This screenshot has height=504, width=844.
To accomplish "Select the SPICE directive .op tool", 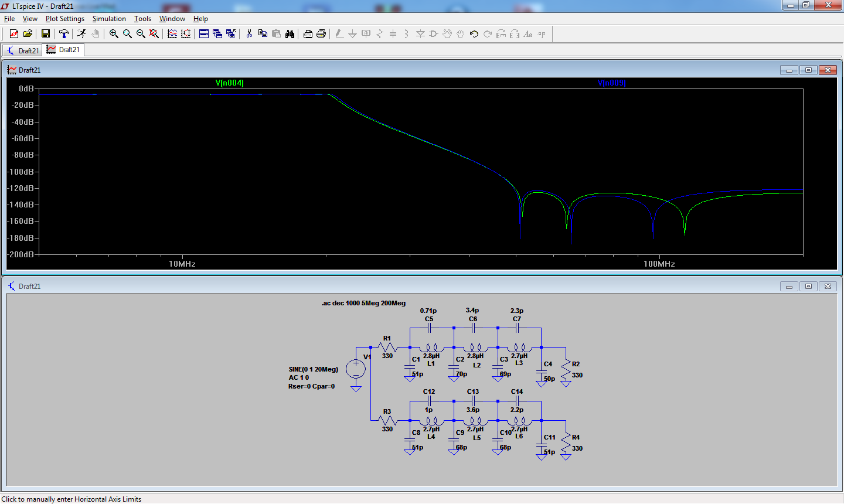I will [x=542, y=34].
